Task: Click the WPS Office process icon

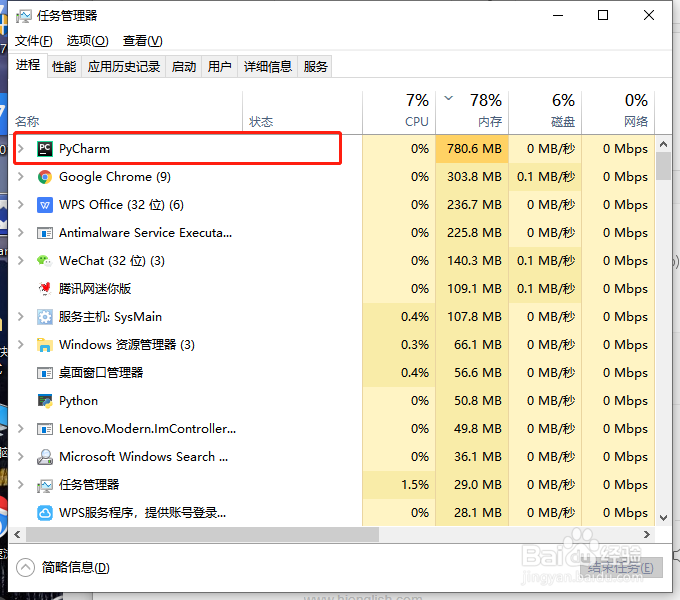Action: click(x=45, y=205)
